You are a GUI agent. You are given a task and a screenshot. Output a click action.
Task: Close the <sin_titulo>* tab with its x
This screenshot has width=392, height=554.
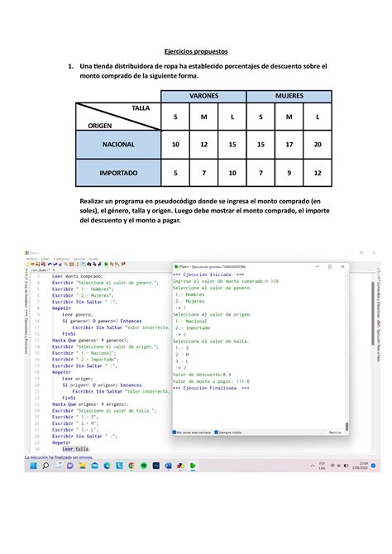point(54,270)
